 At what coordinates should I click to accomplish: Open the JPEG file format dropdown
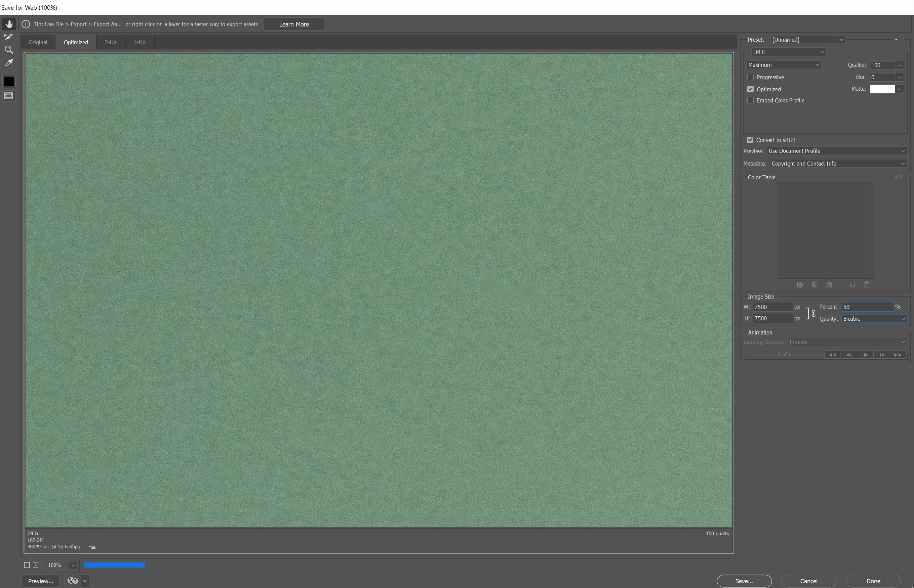point(788,52)
